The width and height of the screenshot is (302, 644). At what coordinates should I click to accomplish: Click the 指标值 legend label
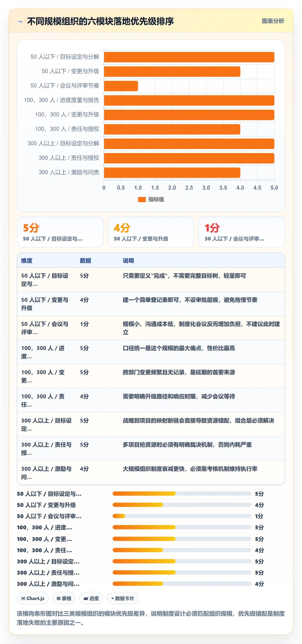pyautogui.click(x=156, y=199)
